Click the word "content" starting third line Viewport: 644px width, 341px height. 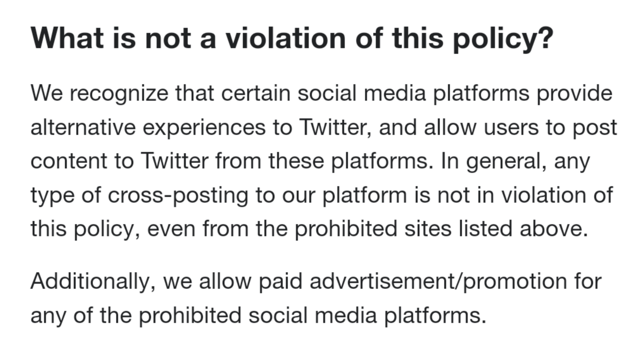69,161
